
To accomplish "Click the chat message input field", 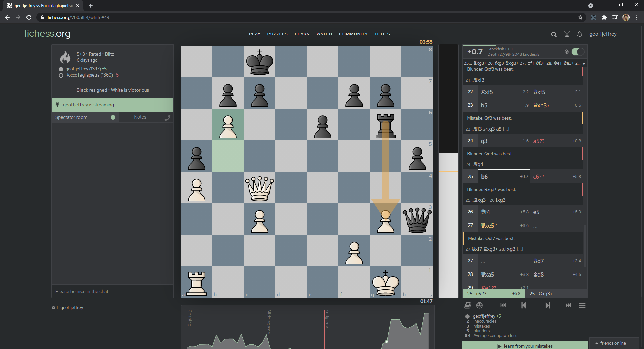I will coord(113,291).
